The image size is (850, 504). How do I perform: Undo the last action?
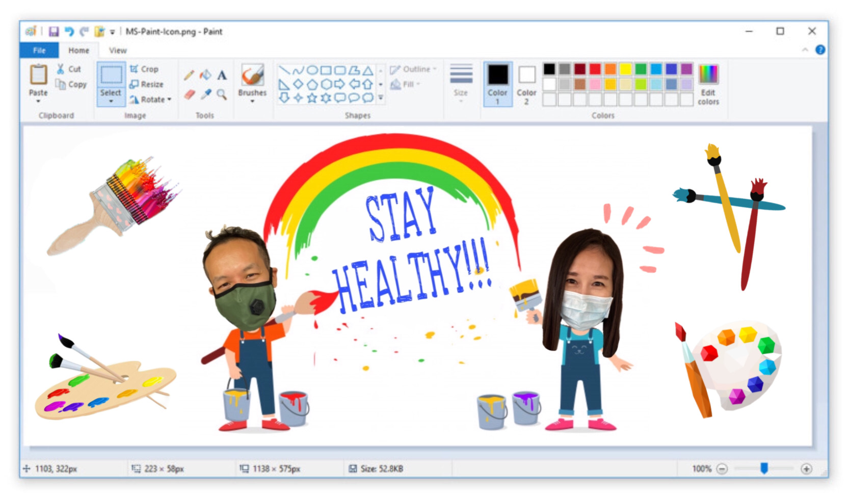click(x=69, y=32)
